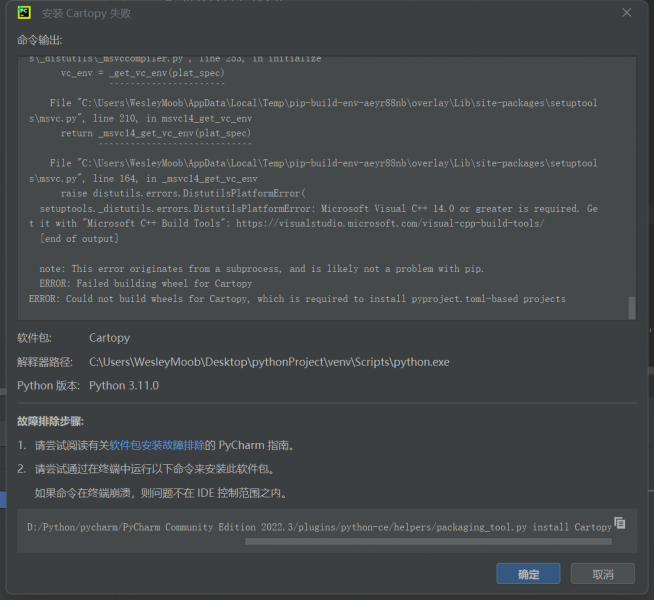The image size is (654, 600).
Task: Click the 故障排除步骤 heading
Action: pyautogui.click(x=51, y=422)
